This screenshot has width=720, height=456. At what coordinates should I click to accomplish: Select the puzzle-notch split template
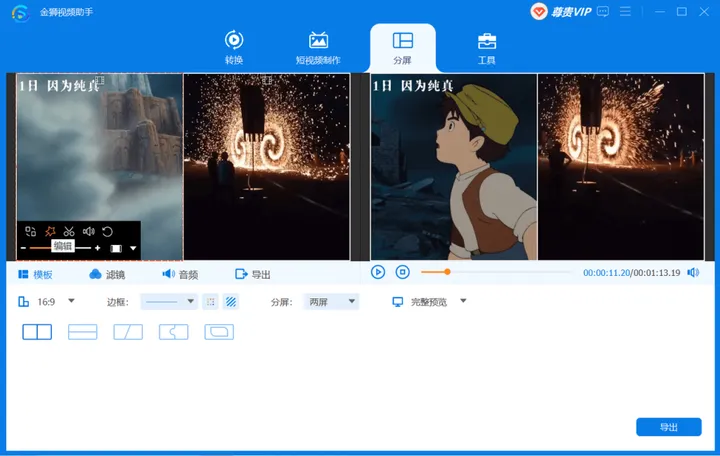174,332
